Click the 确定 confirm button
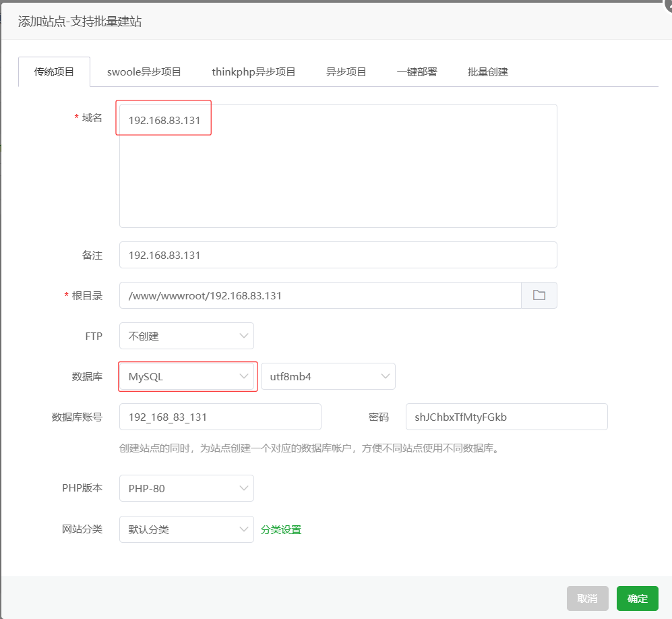This screenshot has width=672, height=619. pos(637,598)
